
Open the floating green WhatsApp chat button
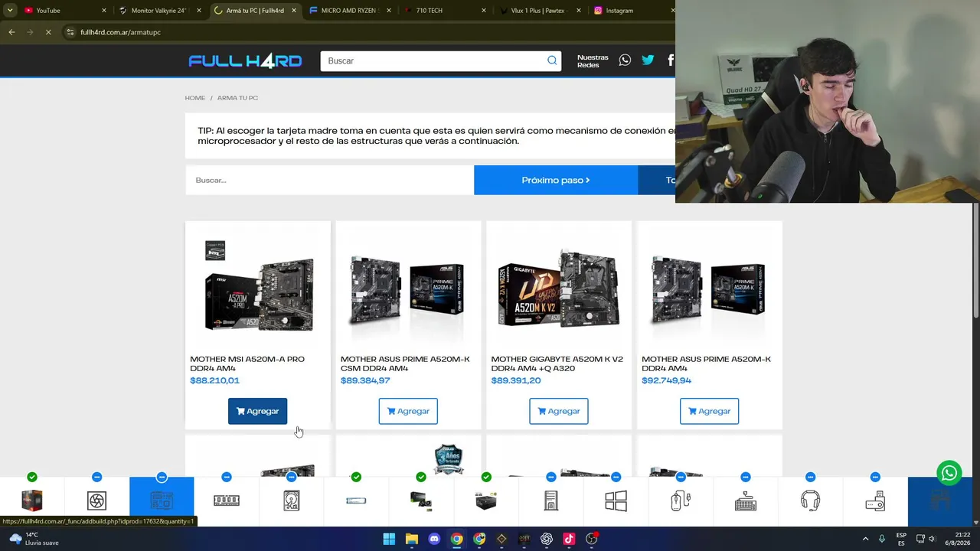(949, 473)
